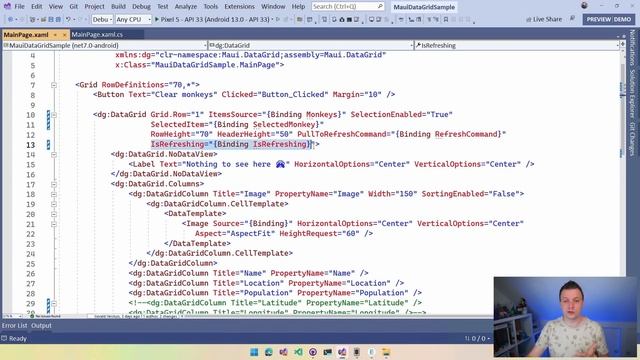Open the Solution Explorer side tab
Image resolution: width=640 pixels, height=360 pixels.
[632, 94]
